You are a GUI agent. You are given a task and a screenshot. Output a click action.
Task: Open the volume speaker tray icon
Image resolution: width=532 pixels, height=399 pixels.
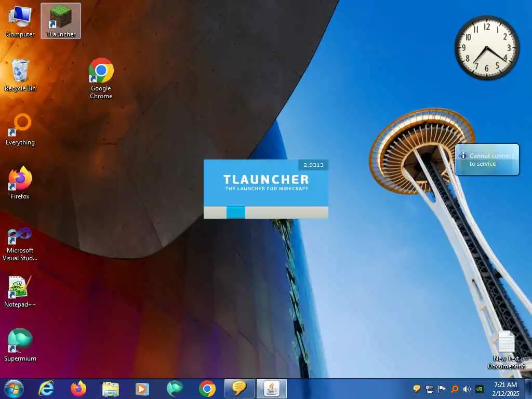[x=467, y=389]
